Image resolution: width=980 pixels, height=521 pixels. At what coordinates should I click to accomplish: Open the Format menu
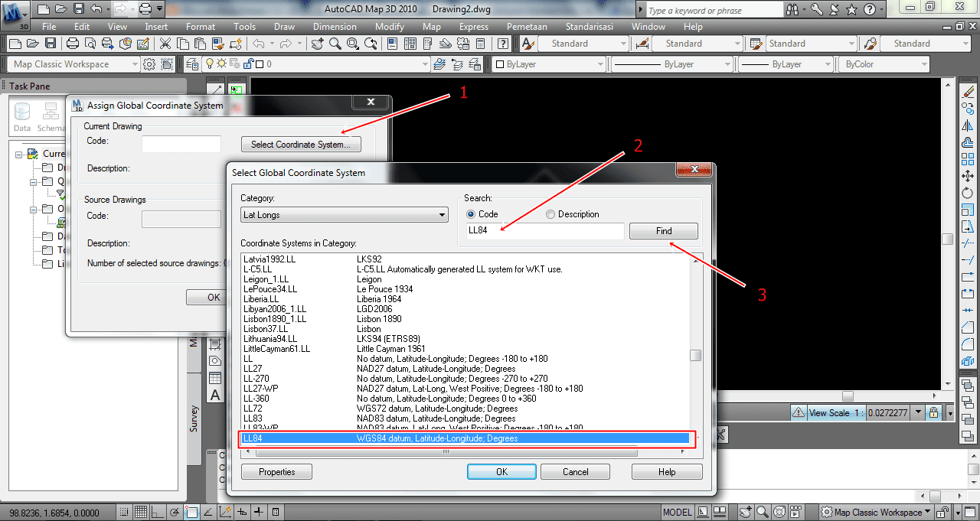201,27
